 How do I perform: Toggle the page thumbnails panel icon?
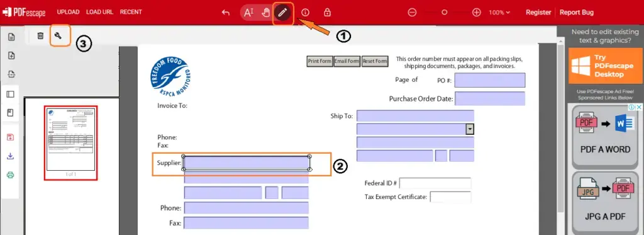click(11, 95)
